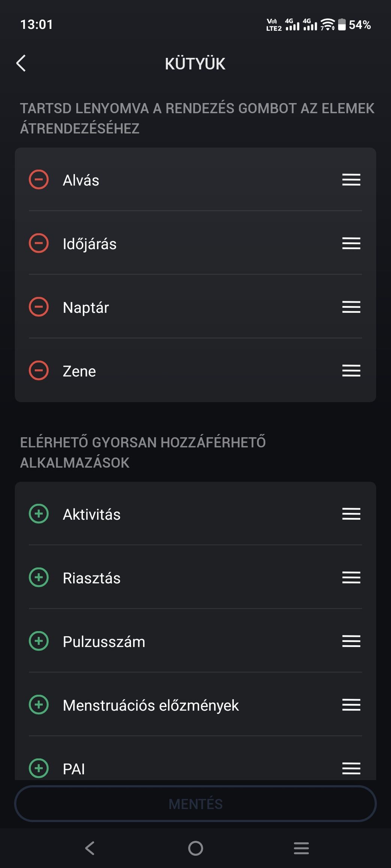Click the MENTÉS save button

point(195,804)
